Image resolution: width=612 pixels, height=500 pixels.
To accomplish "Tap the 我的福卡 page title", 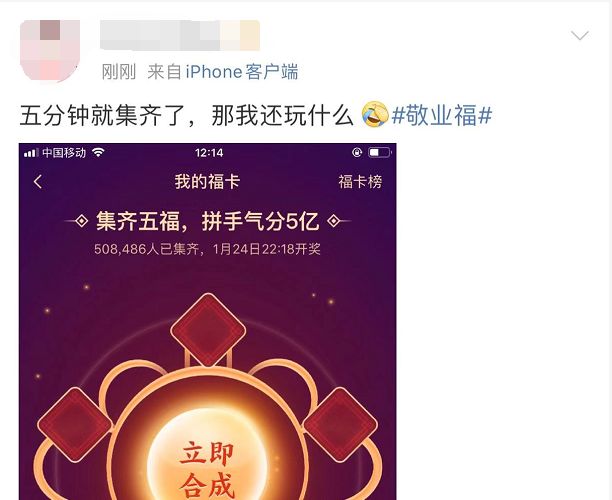I will click(x=207, y=182).
